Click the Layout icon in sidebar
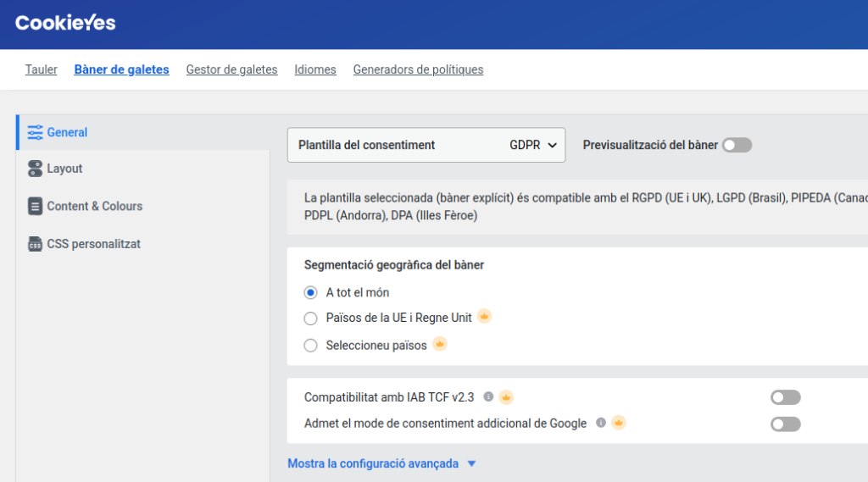 point(35,169)
